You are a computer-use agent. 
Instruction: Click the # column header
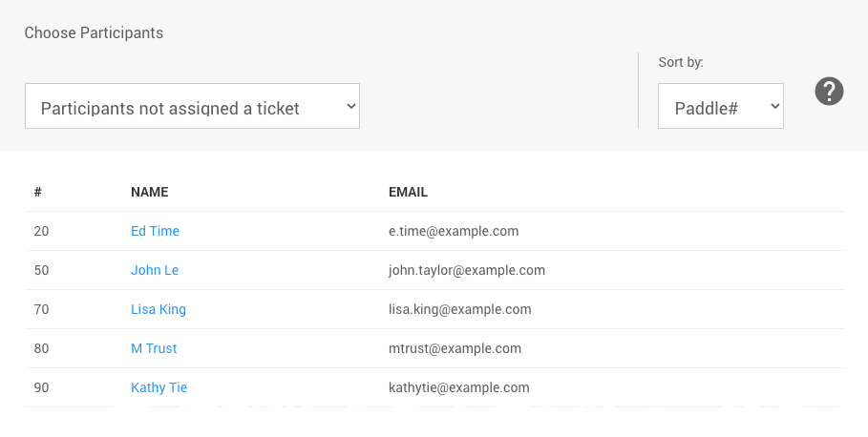[x=37, y=192]
